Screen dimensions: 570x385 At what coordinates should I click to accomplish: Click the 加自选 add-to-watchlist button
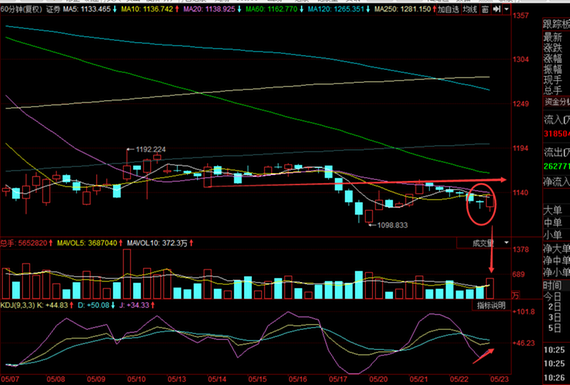448,9
